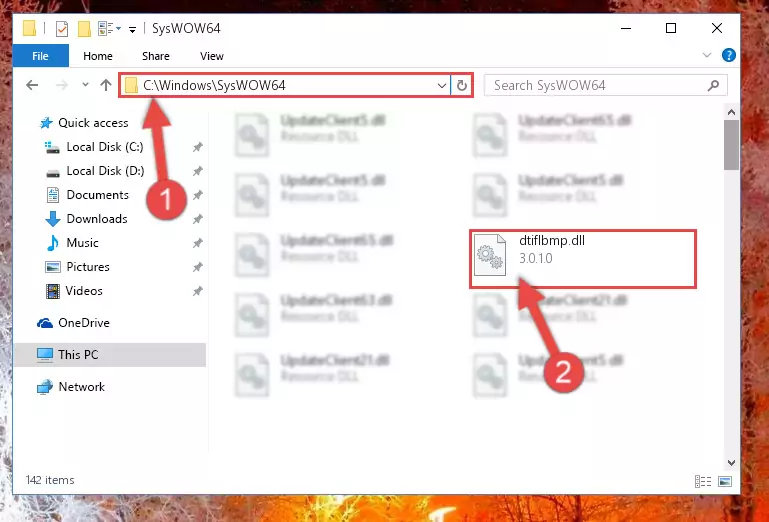Click the Properties icon in quick access toolbar
Viewport: 769px width, 522px height.
click(x=62, y=29)
